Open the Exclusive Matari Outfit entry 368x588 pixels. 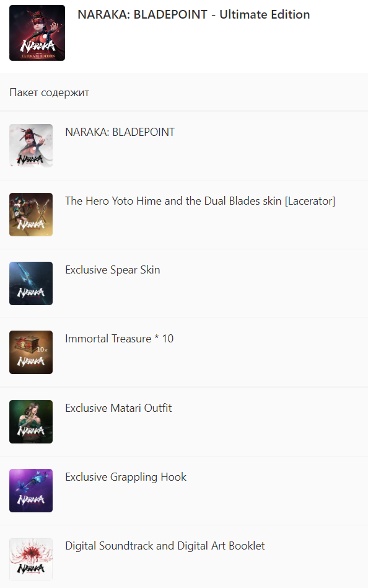point(118,408)
